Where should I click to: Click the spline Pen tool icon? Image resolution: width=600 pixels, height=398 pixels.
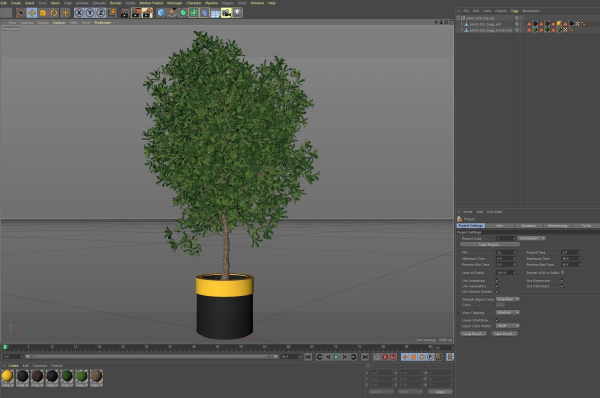[x=172, y=13]
